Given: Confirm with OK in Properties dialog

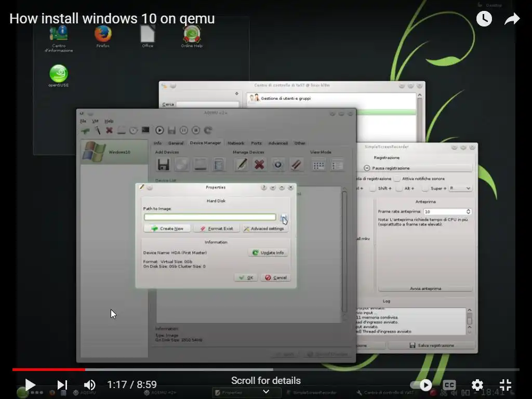Looking at the screenshot, I should [246, 277].
